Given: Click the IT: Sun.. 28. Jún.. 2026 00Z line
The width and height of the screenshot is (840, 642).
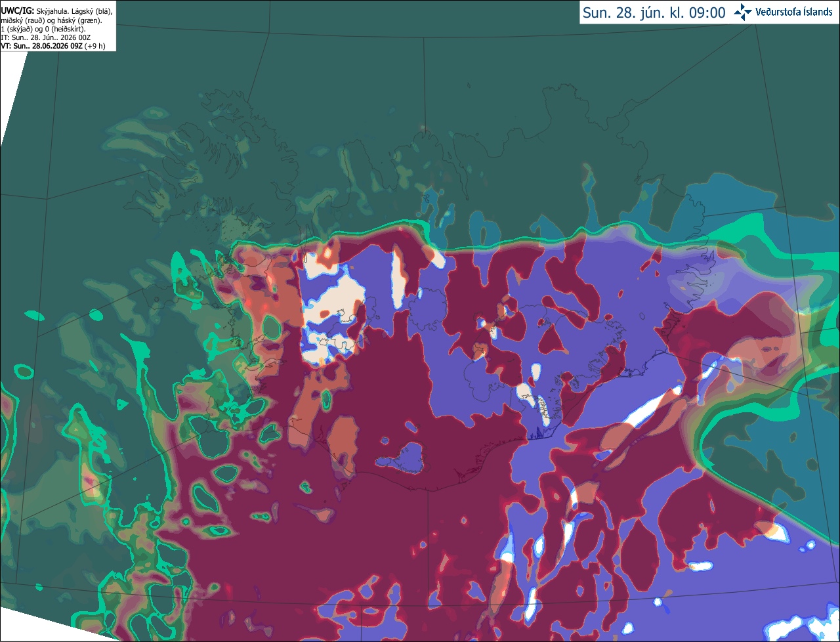Looking at the screenshot, I should (45, 37).
